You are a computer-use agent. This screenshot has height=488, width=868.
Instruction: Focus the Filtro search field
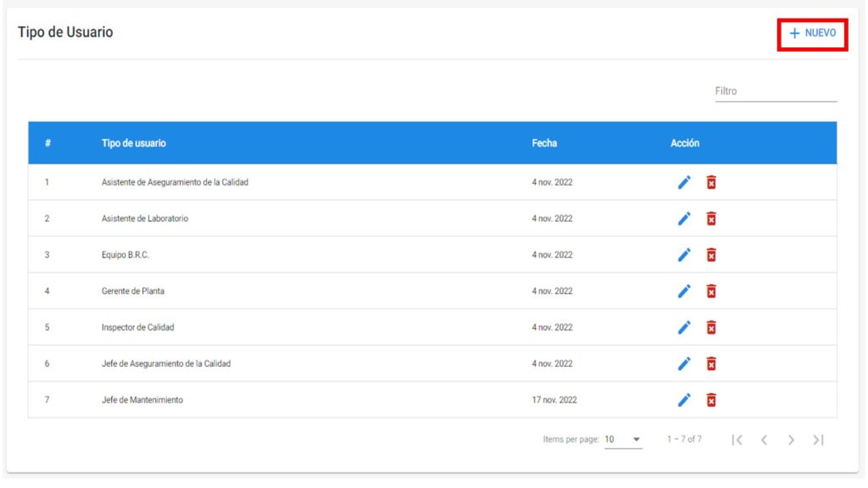775,91
